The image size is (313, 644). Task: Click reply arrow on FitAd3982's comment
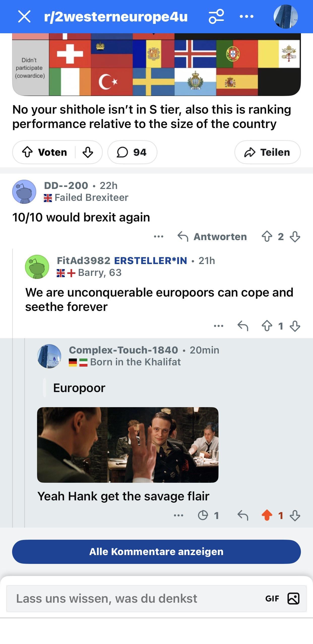(243, 326)
